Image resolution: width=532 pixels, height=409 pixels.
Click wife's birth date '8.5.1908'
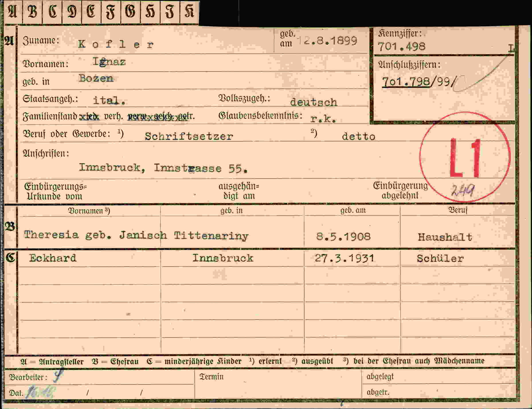(x=343, y=236)
